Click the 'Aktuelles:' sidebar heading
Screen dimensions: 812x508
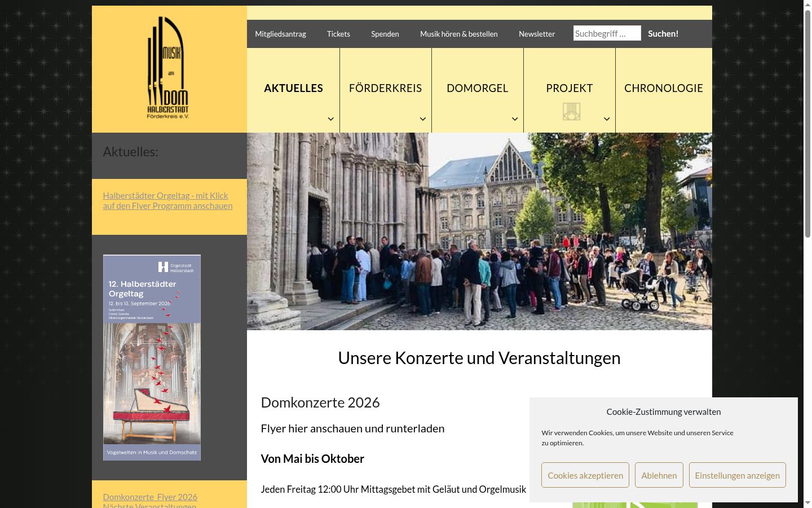(x=130, y=152)
